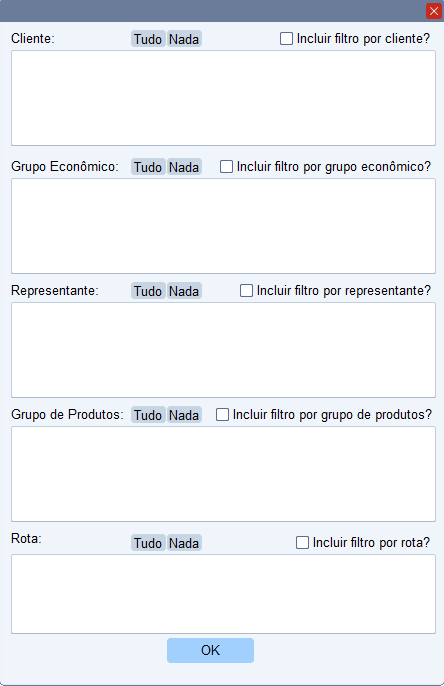Tick Incluir filtro por grupo de produtos
The image size is (444, 686).
[222, 414]
